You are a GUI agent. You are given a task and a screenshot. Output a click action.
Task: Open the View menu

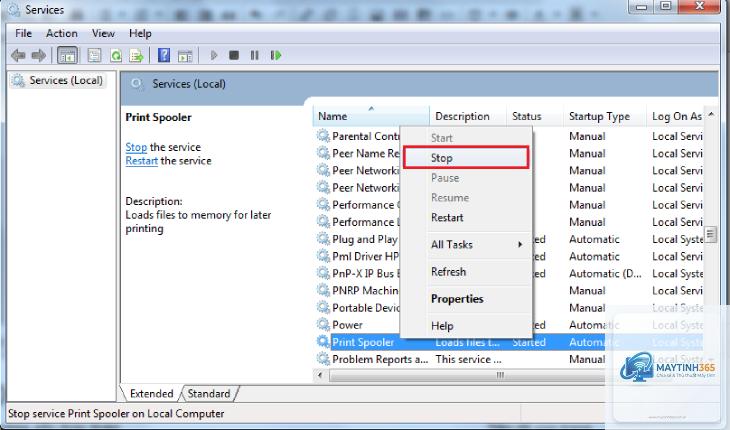pos(103,34)
